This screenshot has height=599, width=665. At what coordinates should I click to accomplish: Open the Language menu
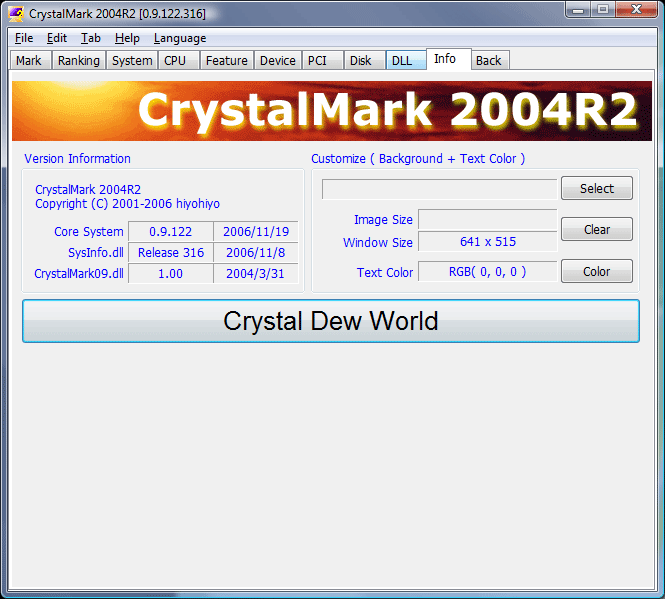click(180, 38)
